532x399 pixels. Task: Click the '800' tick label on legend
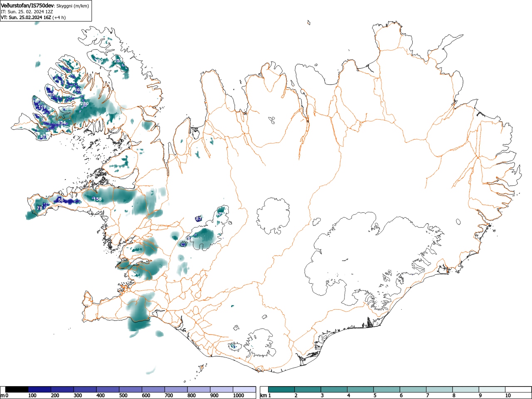pos(191,396)
